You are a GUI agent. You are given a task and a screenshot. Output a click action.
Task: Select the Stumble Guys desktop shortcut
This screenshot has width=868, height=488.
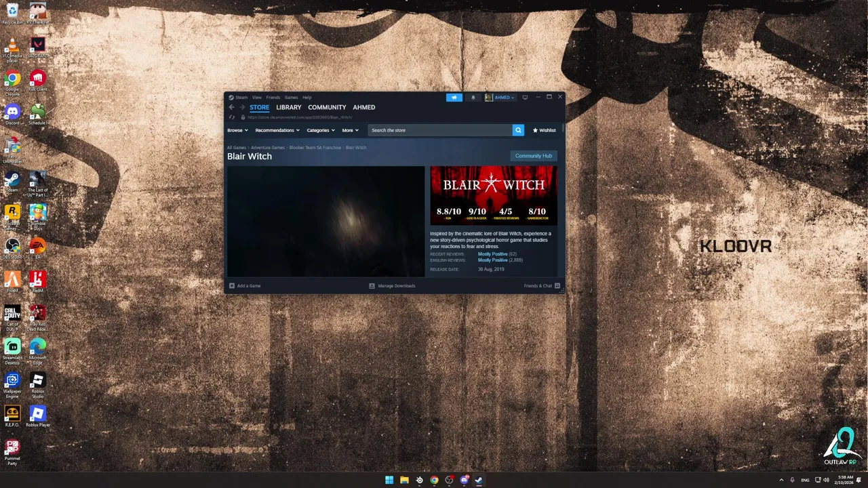tap(38, 217)
